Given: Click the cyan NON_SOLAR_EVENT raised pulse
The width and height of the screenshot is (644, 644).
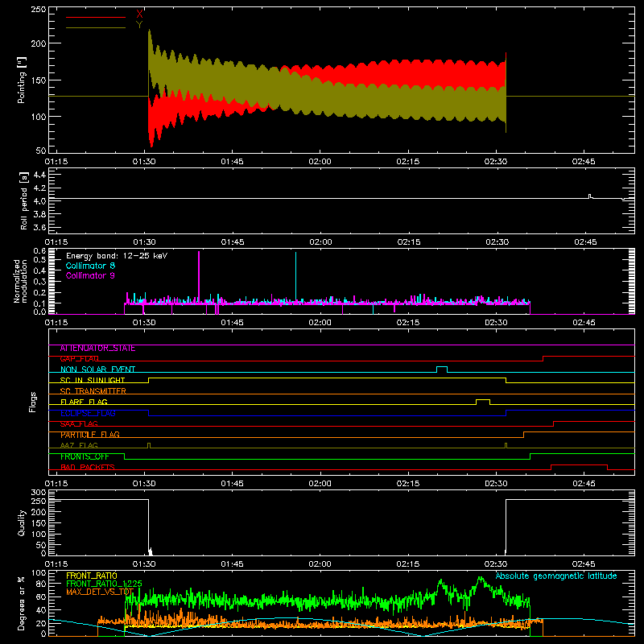Looking at the screenshot, I should click(x=442, y=369).
